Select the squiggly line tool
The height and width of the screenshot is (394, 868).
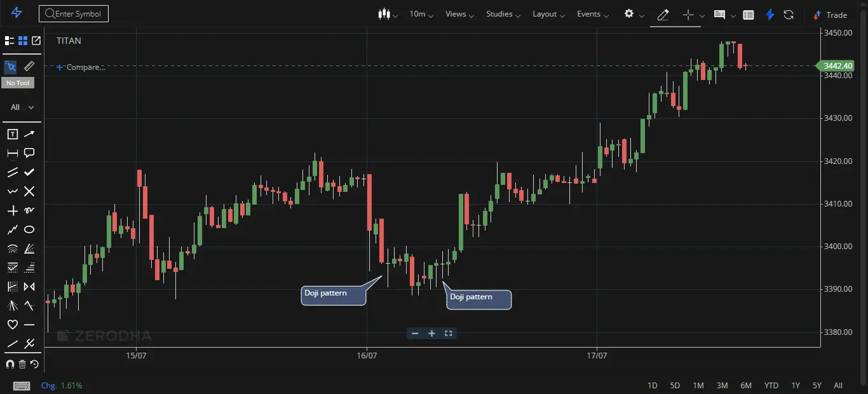(12, 191)
